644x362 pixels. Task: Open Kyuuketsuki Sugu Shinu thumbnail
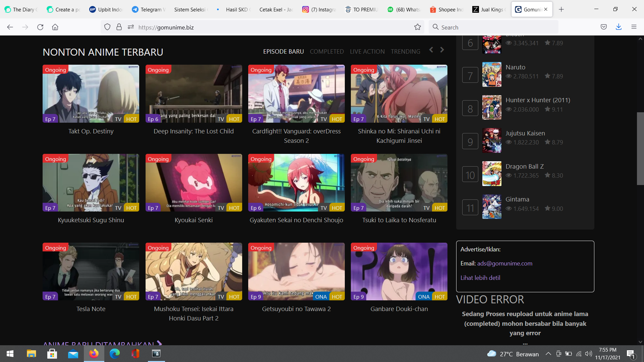click(91, 183)
